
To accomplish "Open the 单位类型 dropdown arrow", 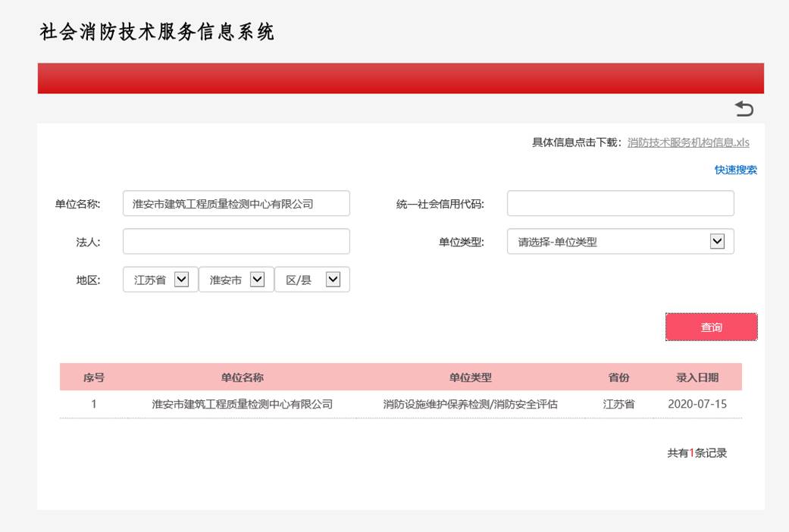I will 715,241.
